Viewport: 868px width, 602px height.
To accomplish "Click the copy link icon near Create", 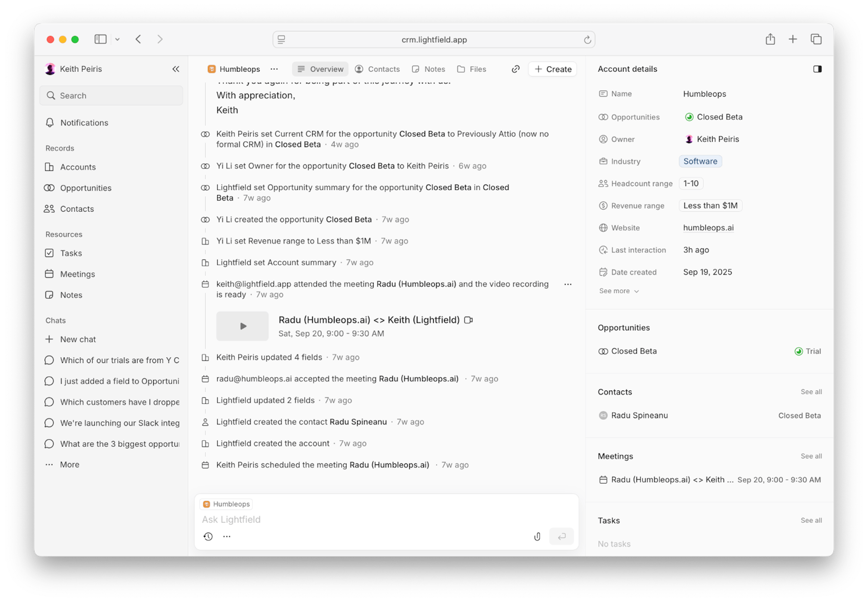I will coord(515,69).
